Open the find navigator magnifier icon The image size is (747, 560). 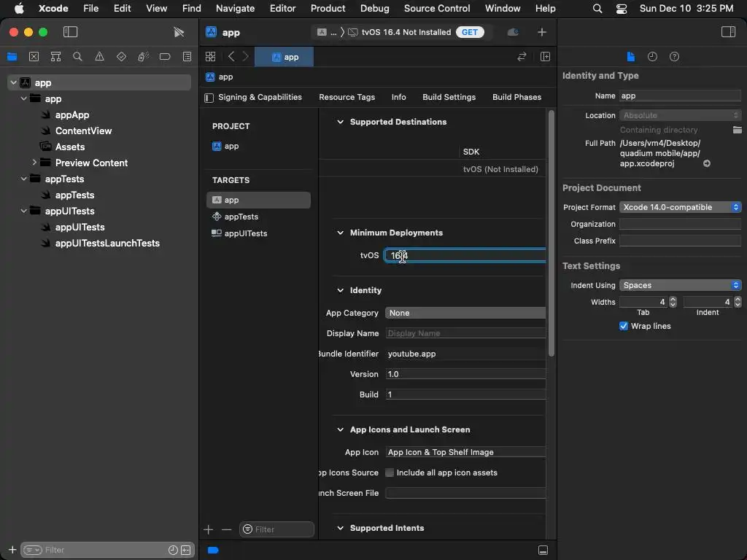pos(77,57)
